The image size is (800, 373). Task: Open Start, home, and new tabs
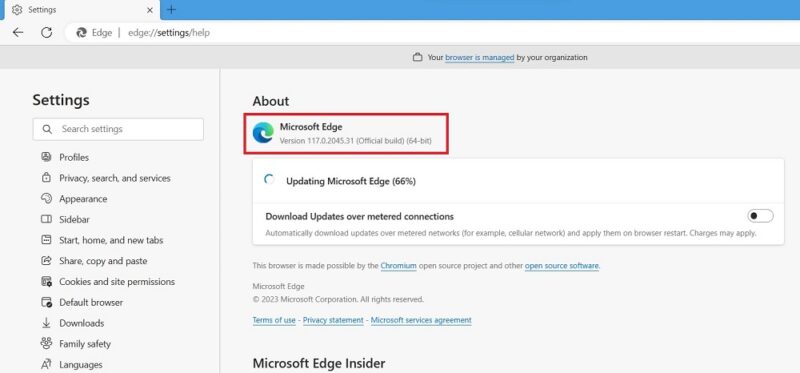pos(111,240)
